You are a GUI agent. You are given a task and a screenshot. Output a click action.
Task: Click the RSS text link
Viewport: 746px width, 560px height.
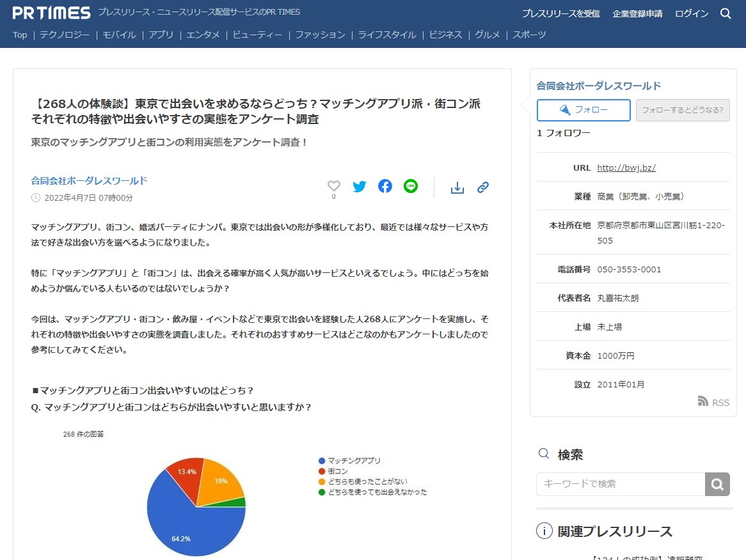(720, 403)
